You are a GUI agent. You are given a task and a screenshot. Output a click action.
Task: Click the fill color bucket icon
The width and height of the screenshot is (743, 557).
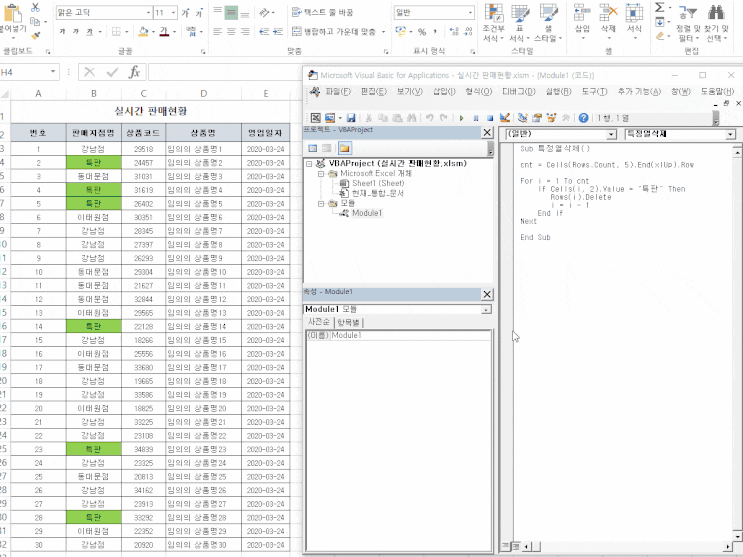point(143,32)
